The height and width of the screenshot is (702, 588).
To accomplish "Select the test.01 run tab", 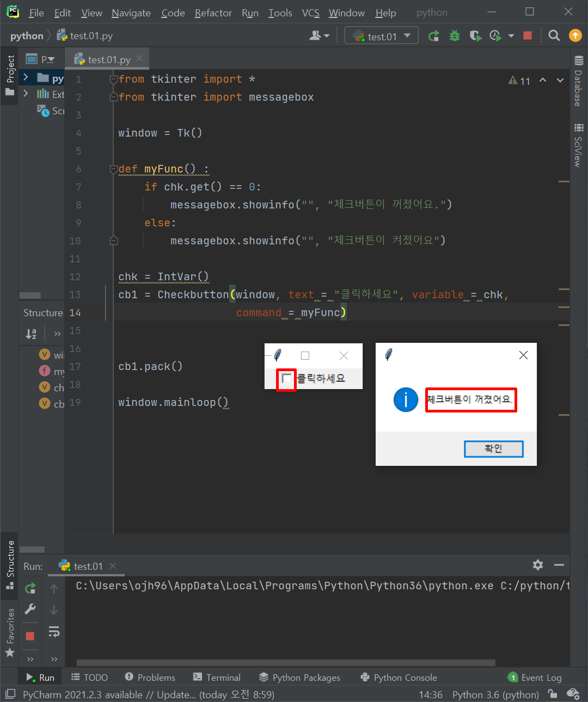I will 86,566.
